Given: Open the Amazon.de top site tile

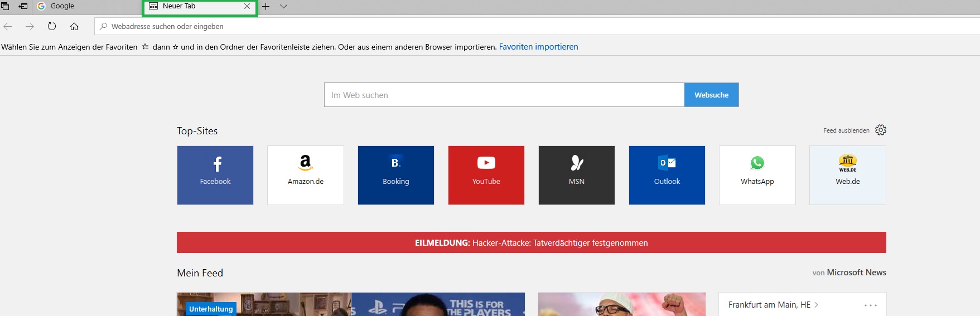Looking at the screenshot, I should [306, 175].
